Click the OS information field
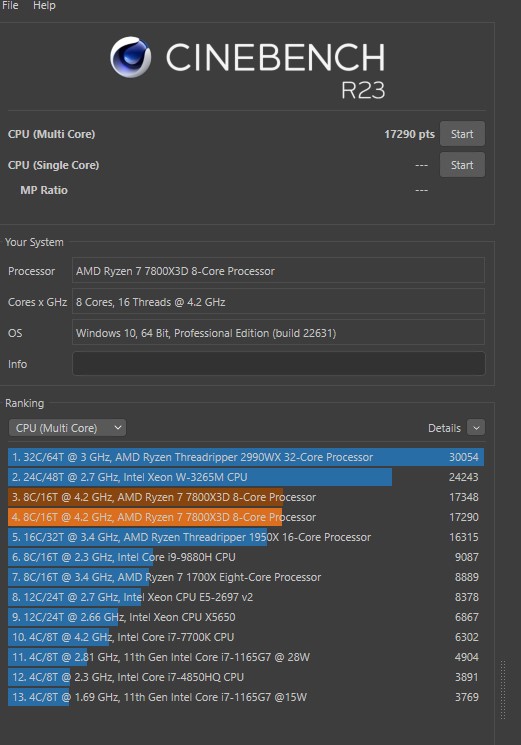 [x=278, y=333]
